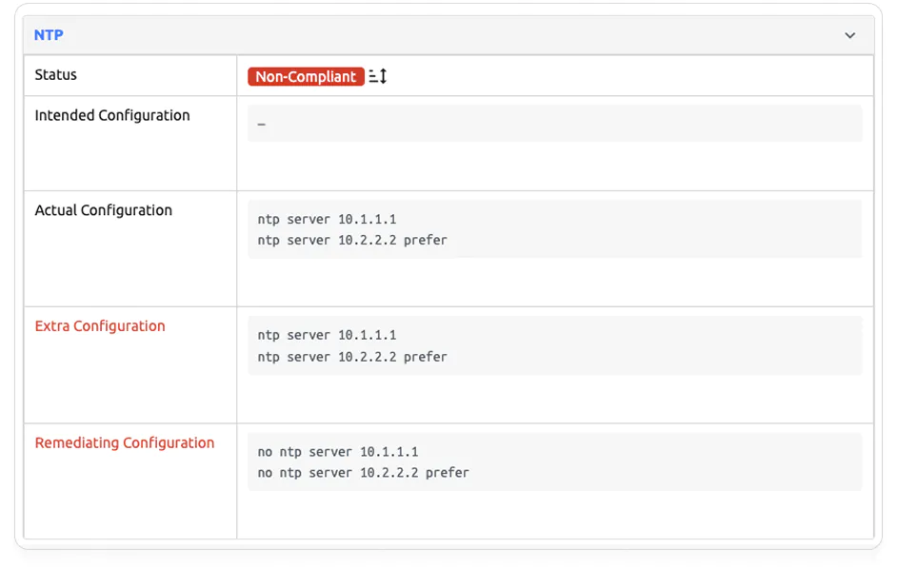Click blank space in the NTP header bar
The width and height of the screenshot is (897, 588).
pyautogui.click(x=448, y=35)
